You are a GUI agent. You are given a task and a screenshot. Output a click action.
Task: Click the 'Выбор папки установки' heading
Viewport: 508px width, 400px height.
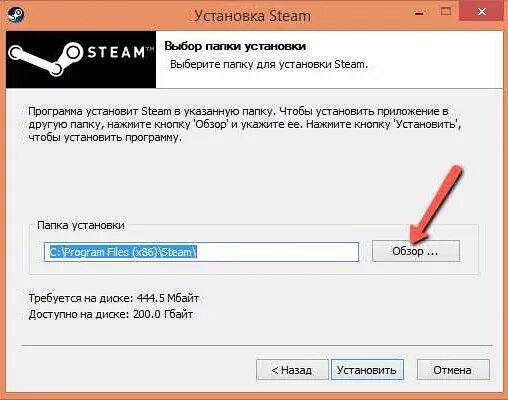[235, 46]
